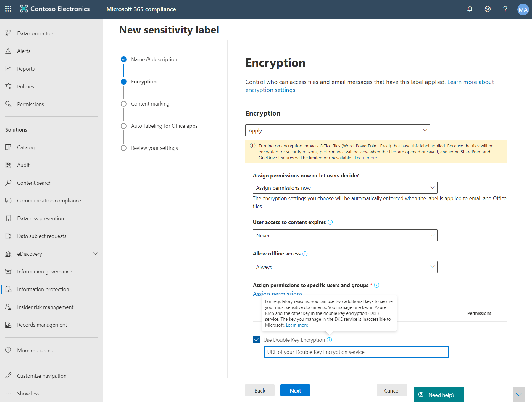The width and height of the screenshot is (532, 402).
Task: Open the Assign permissions link
Action: pyautogui.click(x=277, y=294)
